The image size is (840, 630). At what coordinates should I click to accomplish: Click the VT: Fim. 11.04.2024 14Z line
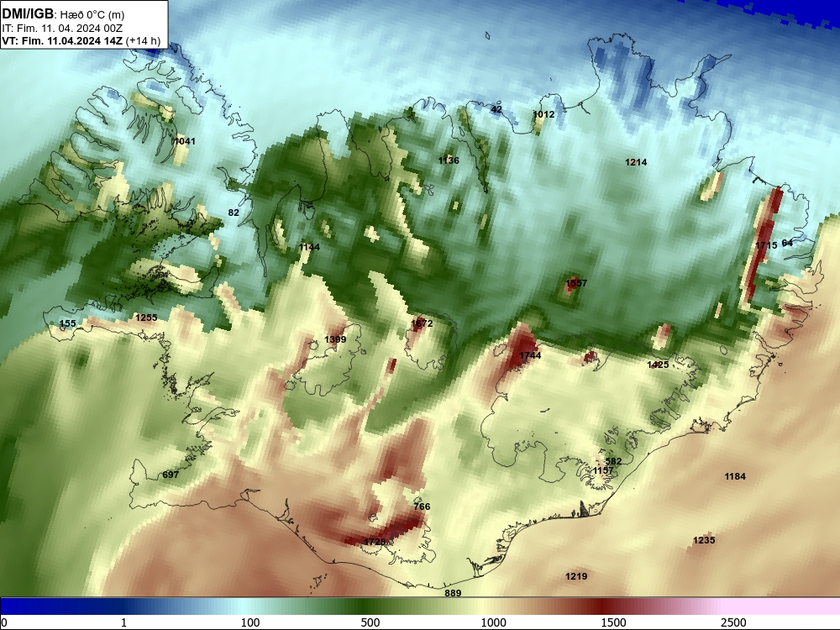click(x=81, y=40)
